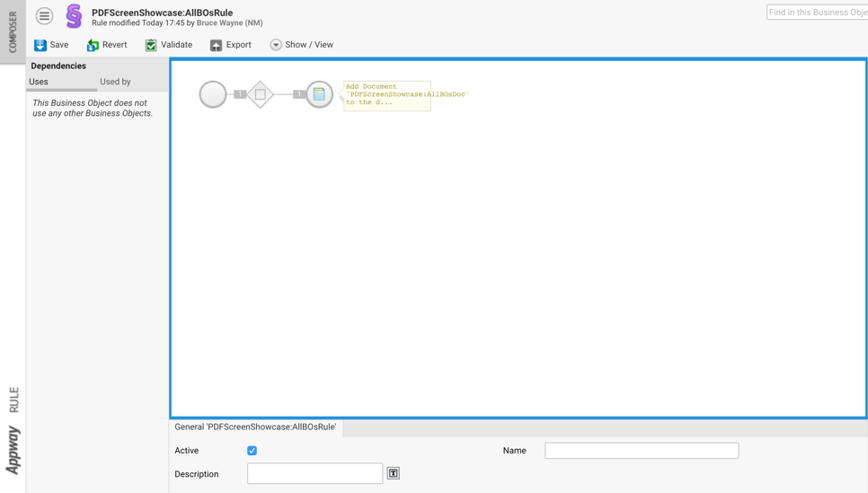868x493 pixels.
Task: Open the COMPOSER side tab
Action: pyautogui.click(x=13, y=32)
